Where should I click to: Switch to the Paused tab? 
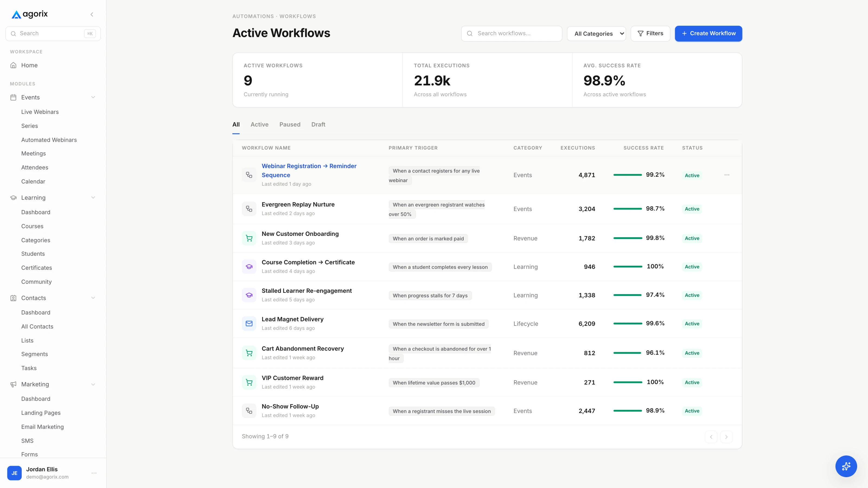[290, 125]
